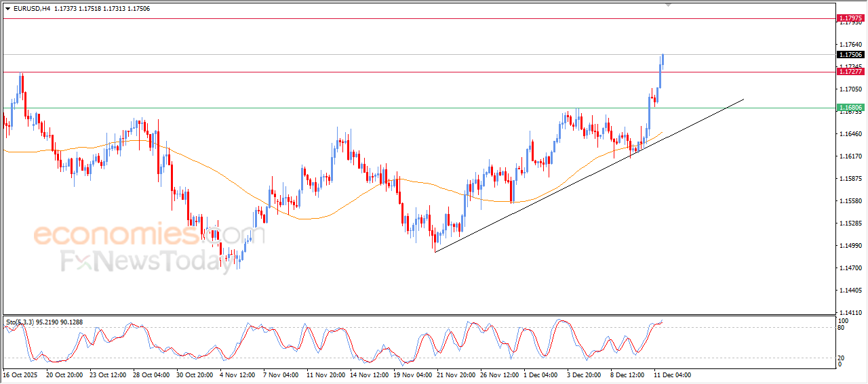
Task: Click the stochastic 80 level axis label
Action: [x=842, y=328]
